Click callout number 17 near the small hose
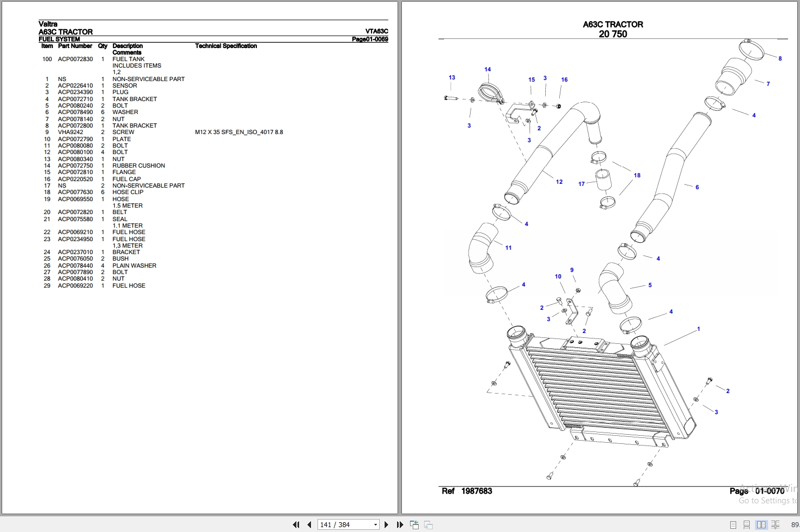800x532 pixels. (581, 184)
